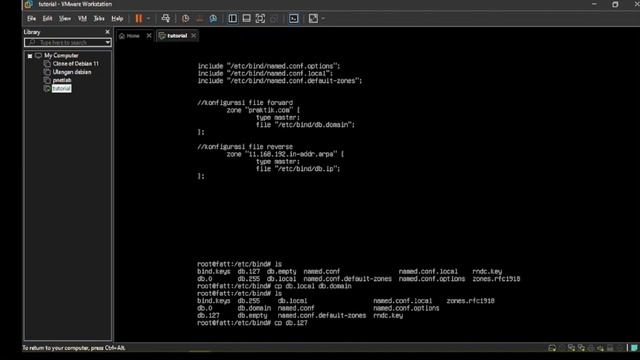Pause the virtual machine with the orange button
640x360 pixels.
(139, 18)
